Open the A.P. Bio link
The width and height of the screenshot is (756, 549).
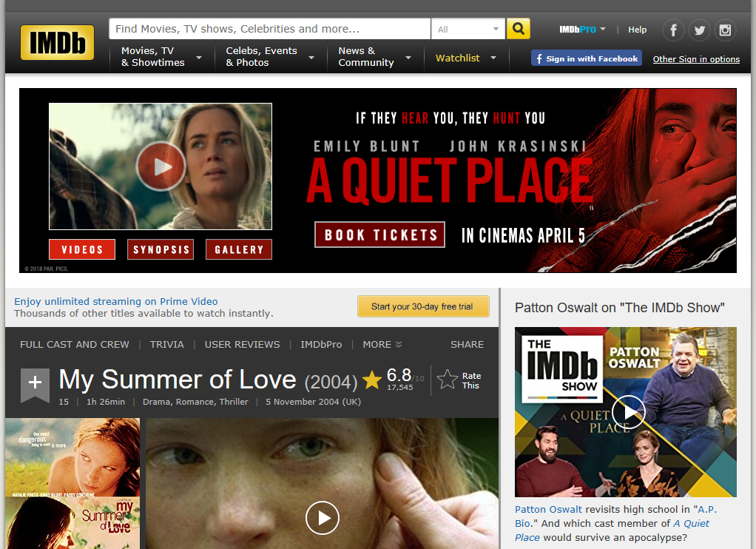point(616,516)
